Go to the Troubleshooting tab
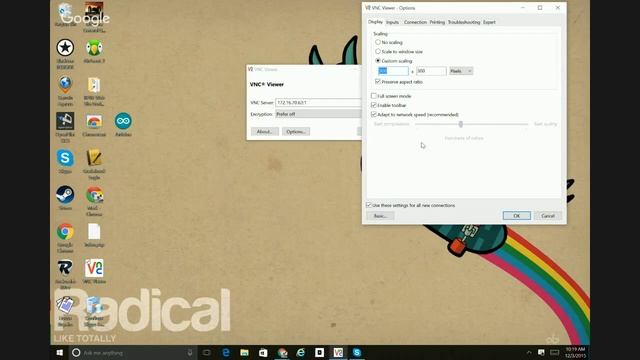Viewport: 640px width, 360px height. [x=464, y=22]
